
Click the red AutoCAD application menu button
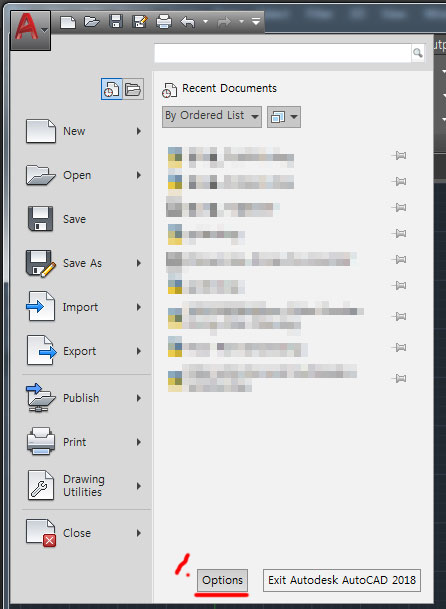point(30,30)
